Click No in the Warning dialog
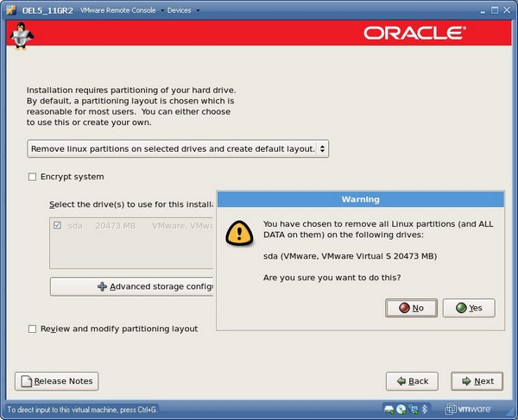The height and width of the screenshot is (420, 518). tap(411, 308)
